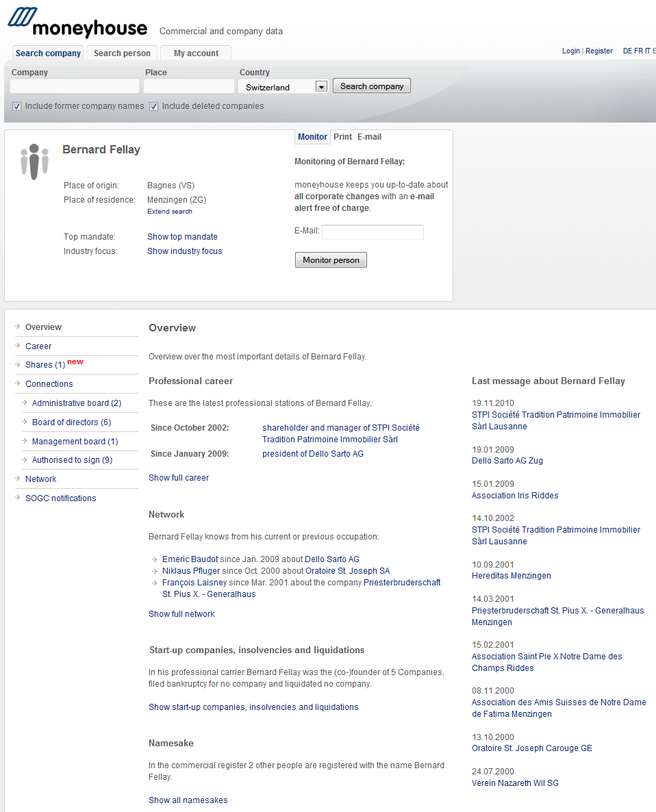Image resolution: width=656 pixels, height=812 pixels.
Task: Toggle Include former company names checkbox
Action: pos(17,106)
